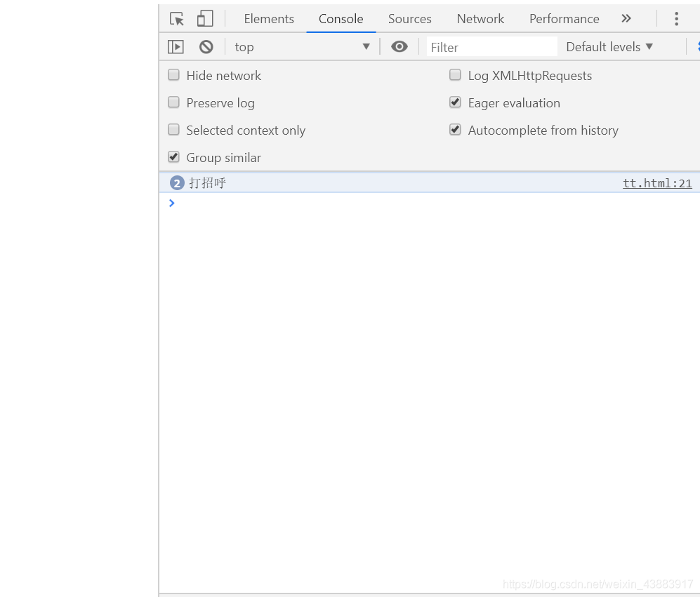This screenshot has height=597, width=700.
Task: Open the Performance tab
Action: (x=564, y=19)
